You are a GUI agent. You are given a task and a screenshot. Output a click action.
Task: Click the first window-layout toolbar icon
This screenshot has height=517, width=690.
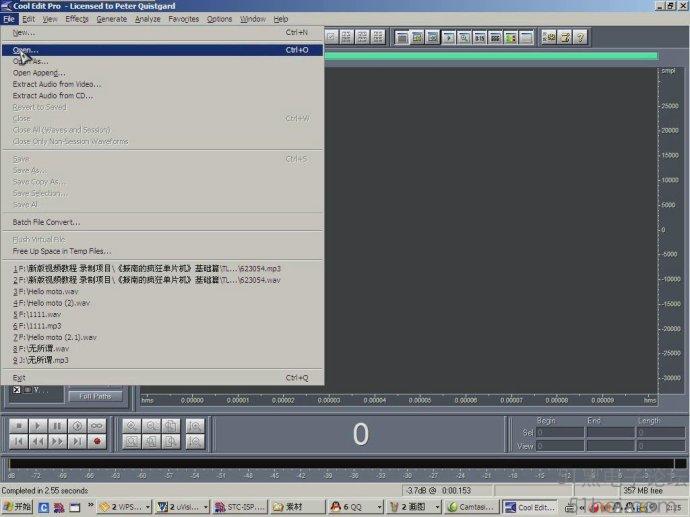[402, 37]
